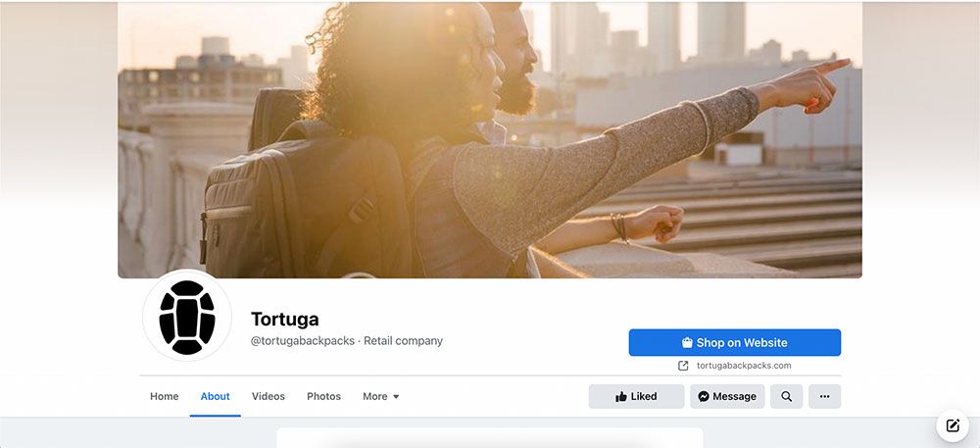
Task: Click the Messenger lightning bubble icon
Action: click(703, 396)
